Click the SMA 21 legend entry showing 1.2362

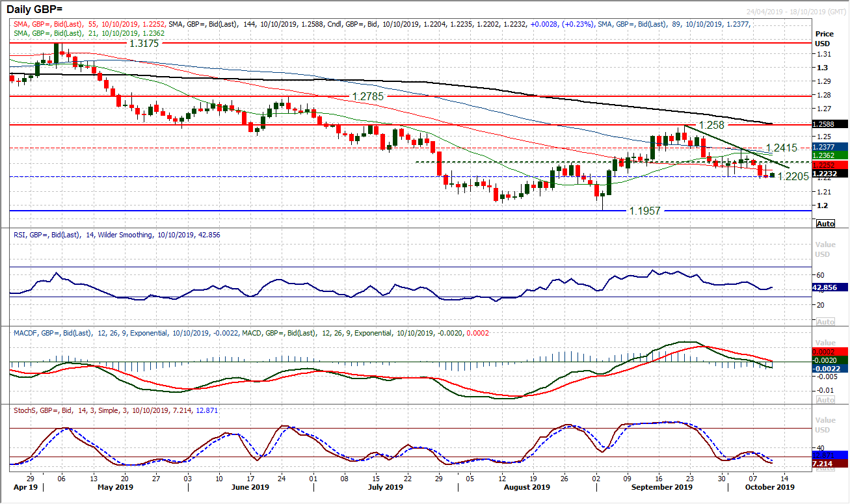click(x=88, y=33)
